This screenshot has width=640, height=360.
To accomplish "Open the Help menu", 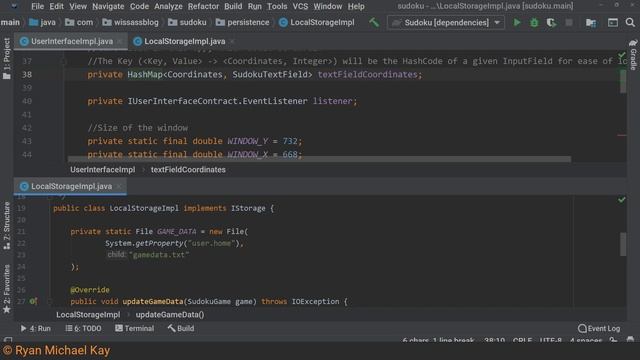I will coord(356,6).
